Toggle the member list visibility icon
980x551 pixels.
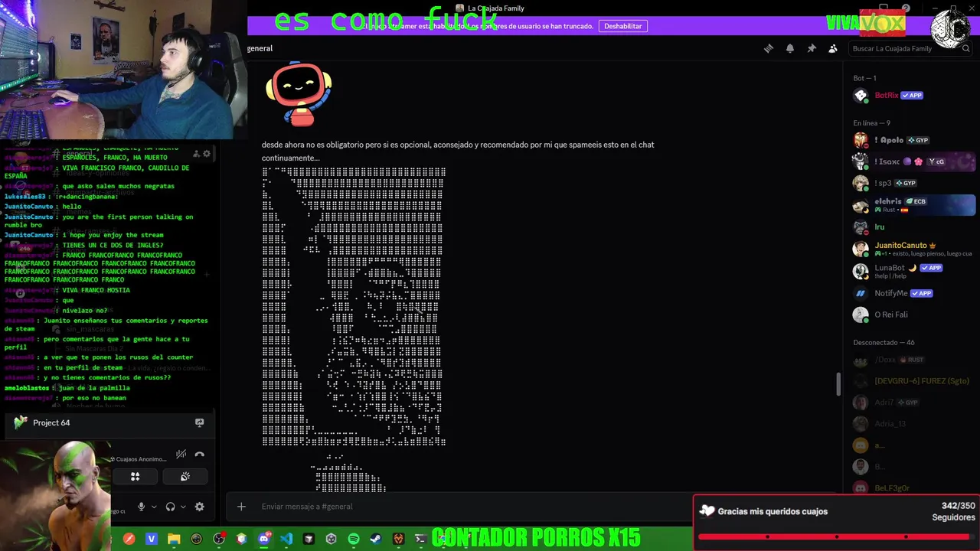pyautogui.click(x=833, y=48)
